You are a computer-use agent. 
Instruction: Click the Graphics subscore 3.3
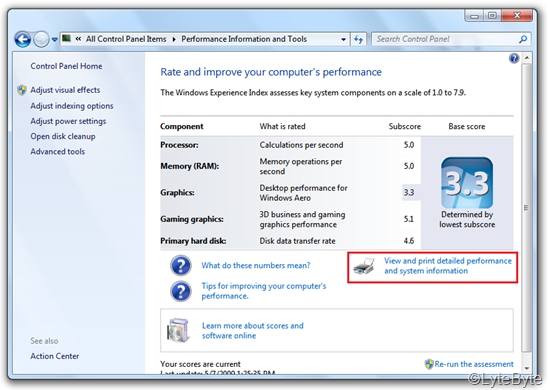coord(409,193)
